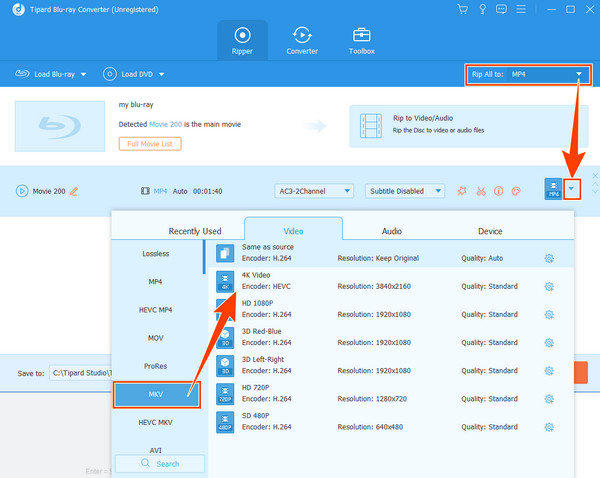Select the SD 480P preset

pyautogui.click(x=390, y=421)
